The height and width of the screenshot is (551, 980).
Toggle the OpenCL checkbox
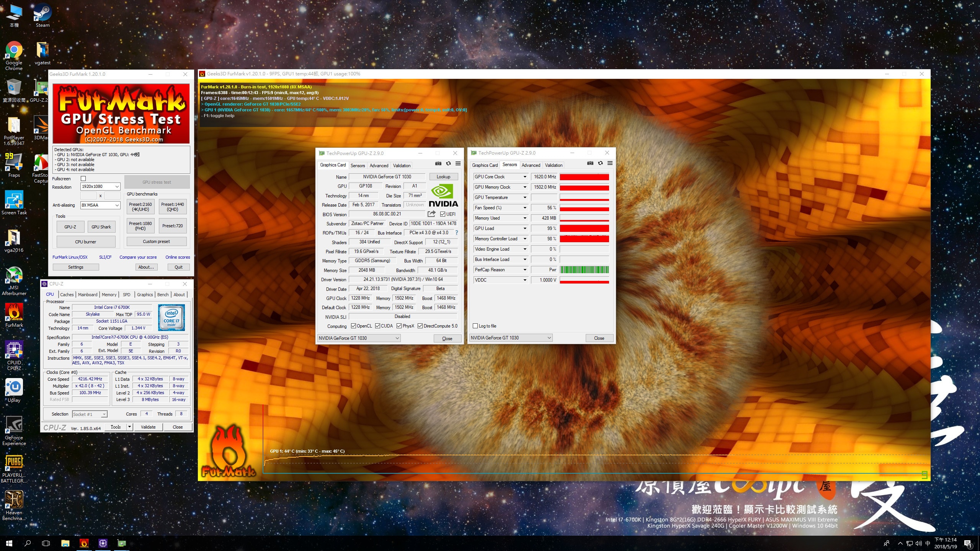[353, 326]
